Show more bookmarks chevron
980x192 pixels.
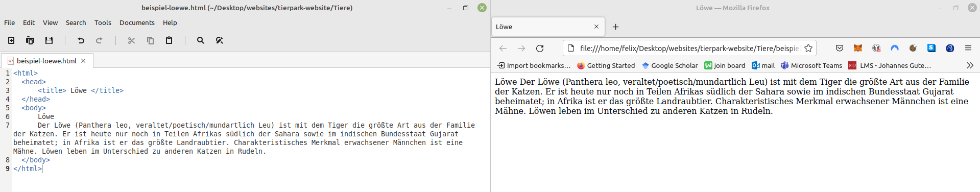tap(970, 65)
